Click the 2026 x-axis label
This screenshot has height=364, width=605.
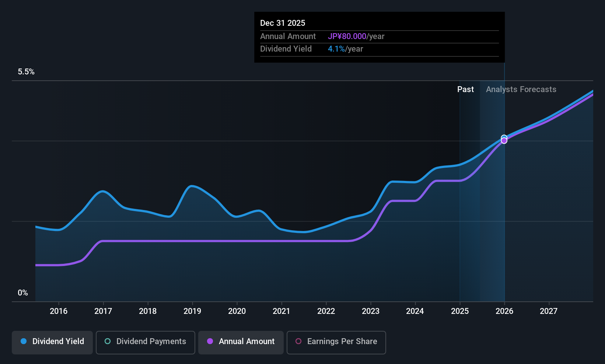504,311
